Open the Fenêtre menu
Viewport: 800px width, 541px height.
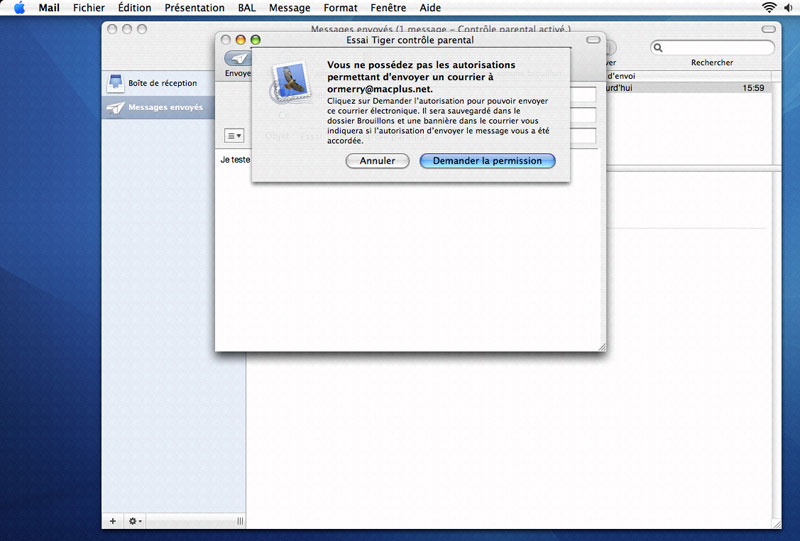[388, 8]
